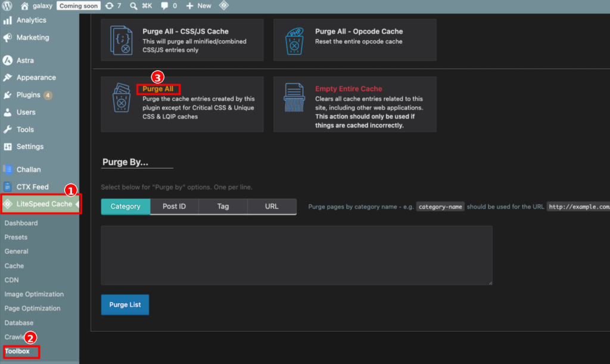The height and width of the screenshot is (364, 610).
Task: Click the PHP opcode trash can icon
Action: coord(294,41)
